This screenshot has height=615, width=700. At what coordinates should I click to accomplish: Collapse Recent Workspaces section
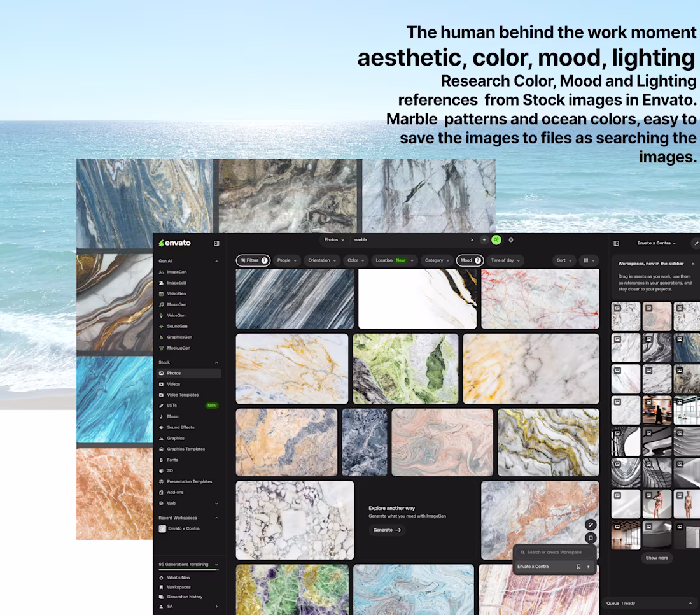pos(216,518)
